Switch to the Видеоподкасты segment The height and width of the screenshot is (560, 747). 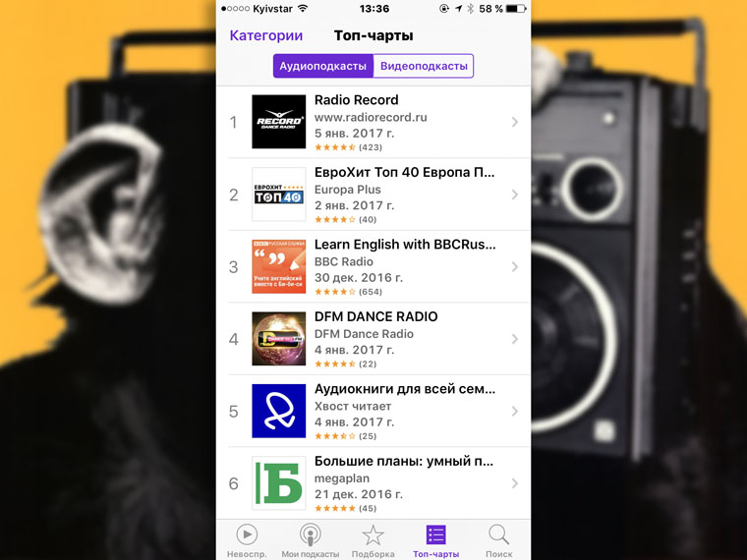pos(424,66)
